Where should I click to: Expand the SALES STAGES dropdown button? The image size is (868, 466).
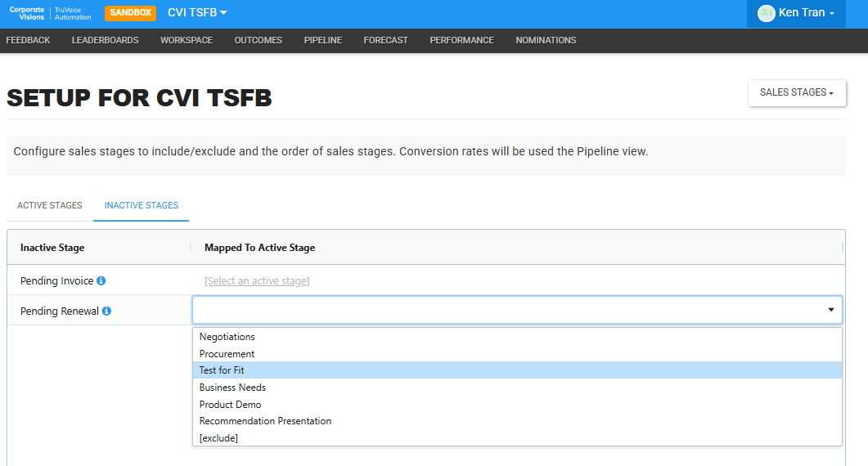[797, 92]
